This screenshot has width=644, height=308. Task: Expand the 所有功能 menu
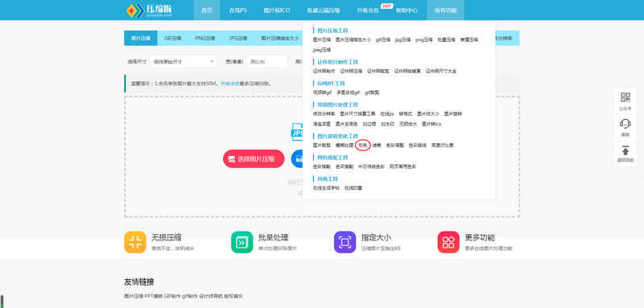[x=446, y=10]
